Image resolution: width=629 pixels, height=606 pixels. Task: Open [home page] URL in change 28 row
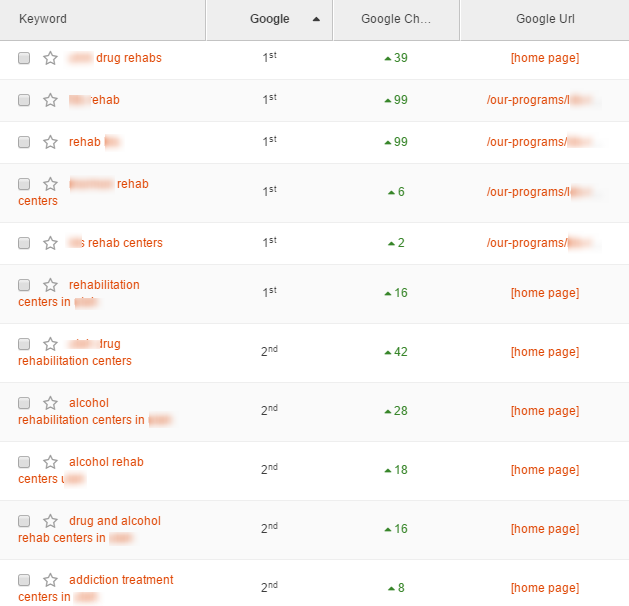pyautogui.click(x=545, y=411)
